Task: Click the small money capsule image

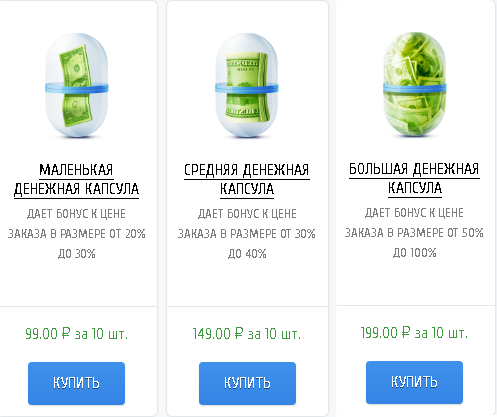Action: 77,86
